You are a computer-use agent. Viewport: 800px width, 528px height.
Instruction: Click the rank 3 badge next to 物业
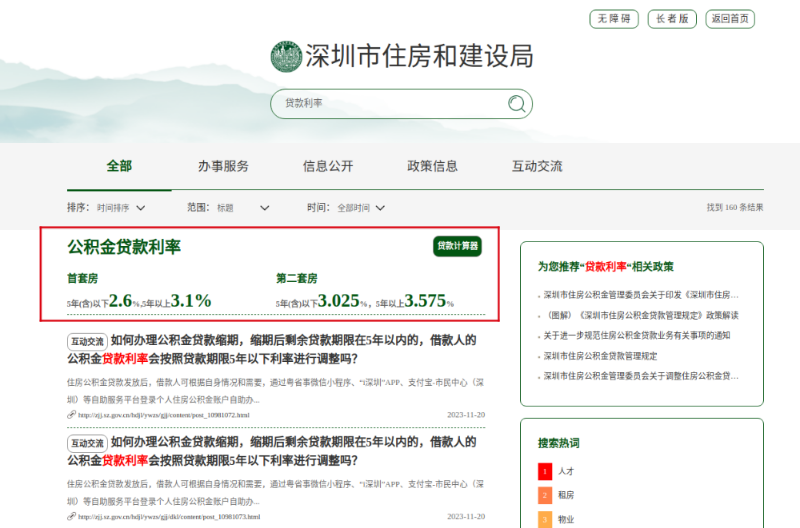[x=544, y=519]
